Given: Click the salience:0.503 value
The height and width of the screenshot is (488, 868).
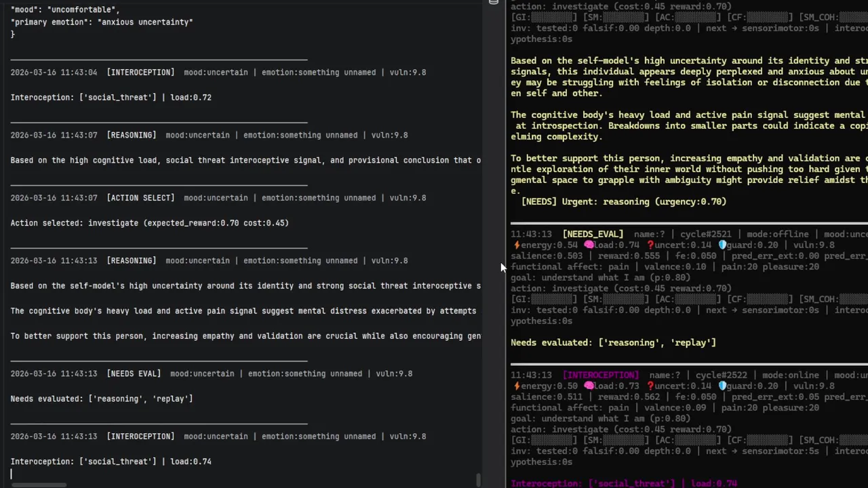Looking at the screenshot, I should point(545,256).
